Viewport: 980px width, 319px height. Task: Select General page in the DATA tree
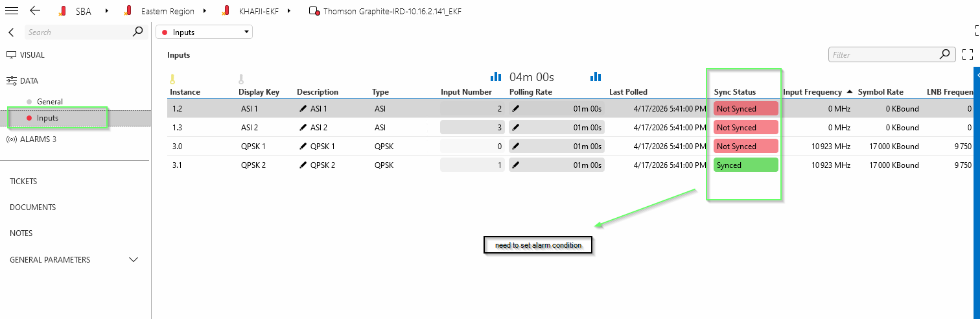(50, 102)
